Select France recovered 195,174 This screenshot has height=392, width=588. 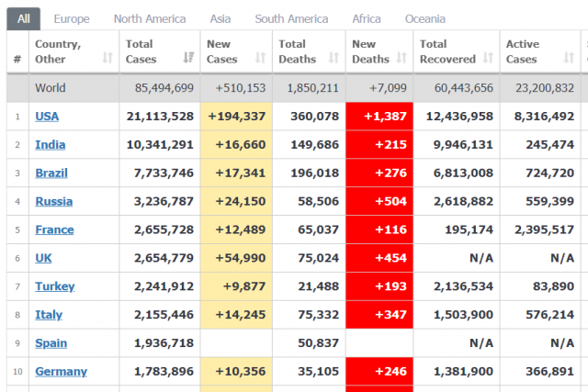coord(469,230)
